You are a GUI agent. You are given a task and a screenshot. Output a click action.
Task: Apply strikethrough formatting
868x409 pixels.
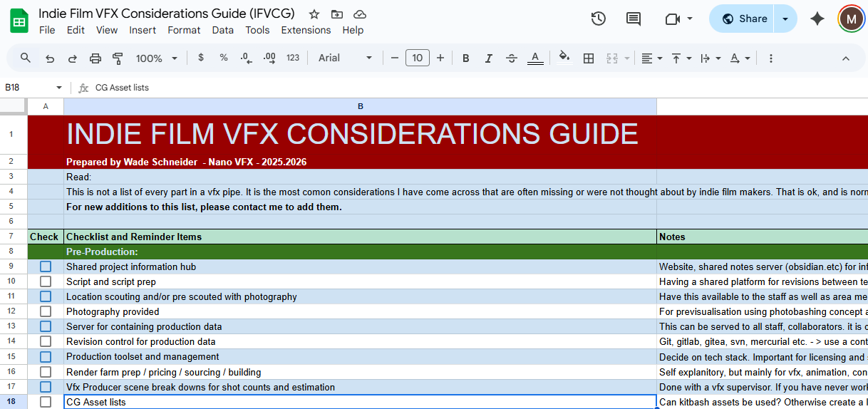[511, 58]
